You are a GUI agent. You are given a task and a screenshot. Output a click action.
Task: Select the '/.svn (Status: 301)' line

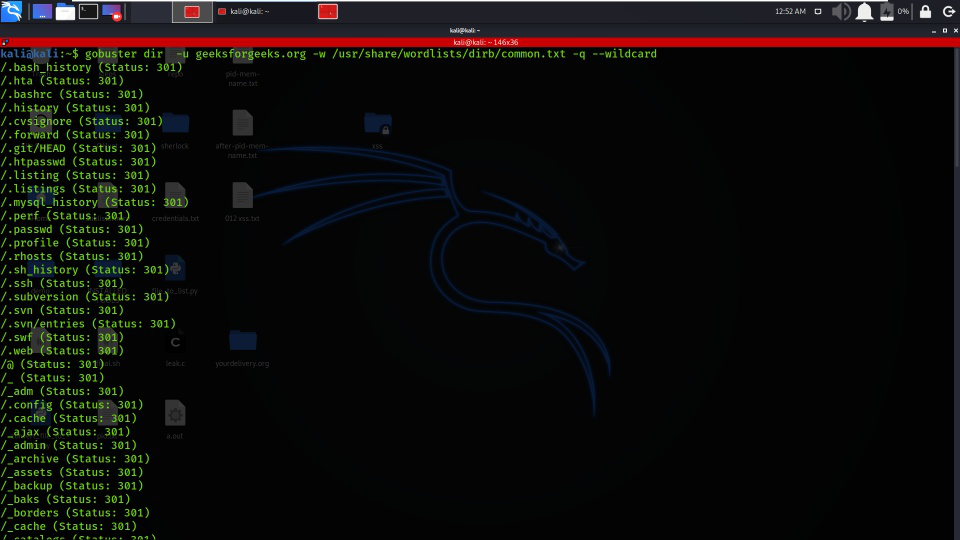pos(62,310)
